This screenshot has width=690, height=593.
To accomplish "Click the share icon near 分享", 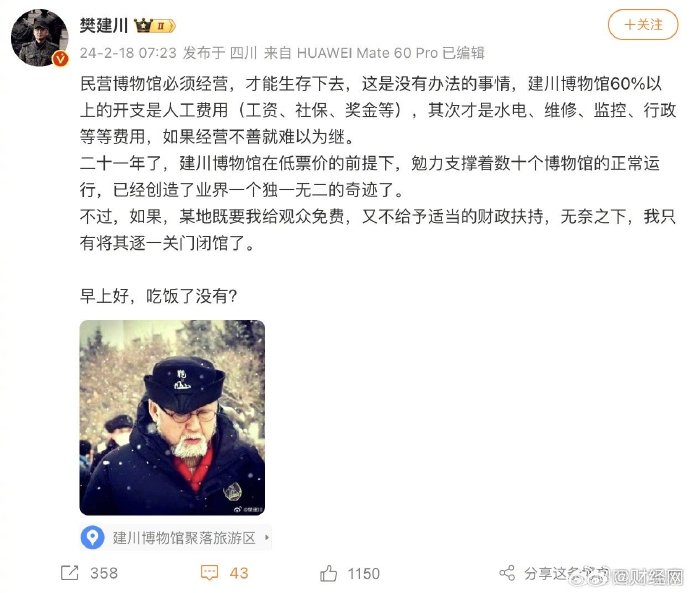I will point(507,573).
